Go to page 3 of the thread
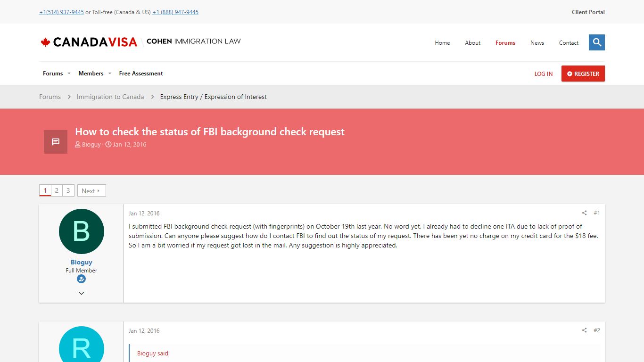The width and height of the screenshot is (644, 362). pos(68,190)
